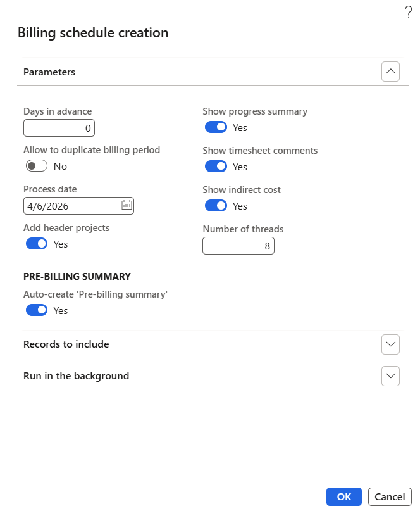Expand the Records to include section
The width and height of the screenshot is (420, 523).
[390, 344]
